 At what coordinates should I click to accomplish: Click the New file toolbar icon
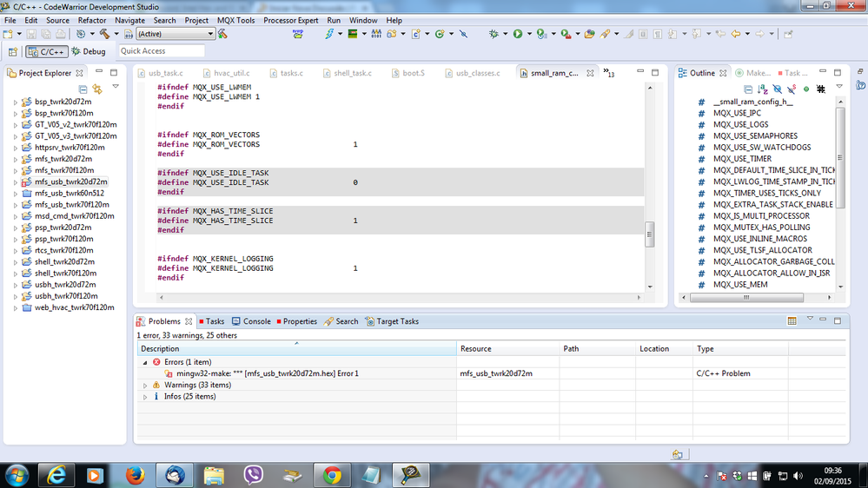coord(8,34)
